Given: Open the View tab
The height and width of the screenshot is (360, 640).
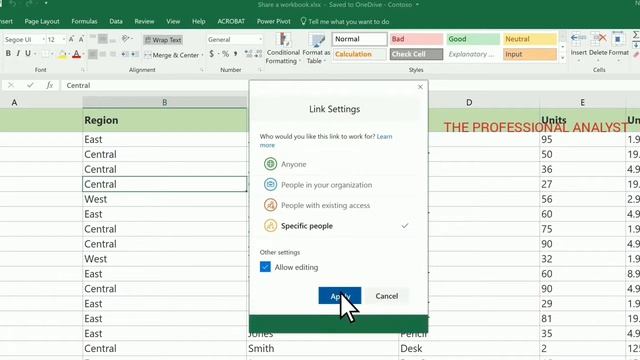Looking at the screenshot, I should [x=173, y=21].
